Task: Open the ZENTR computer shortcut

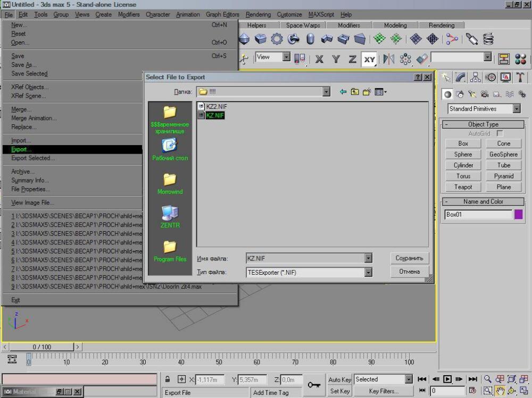Action: (x=170, y=217)
